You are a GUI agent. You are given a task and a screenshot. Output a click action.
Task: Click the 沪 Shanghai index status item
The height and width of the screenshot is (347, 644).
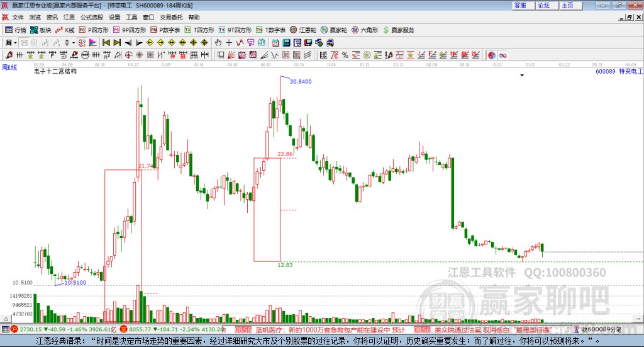(14, 329)
